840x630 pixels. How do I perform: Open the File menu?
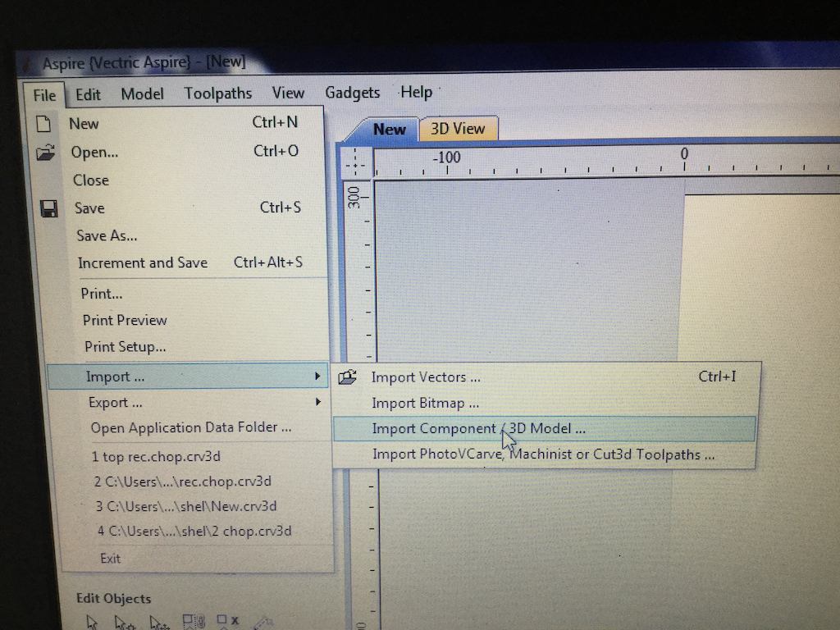point(44,95)
